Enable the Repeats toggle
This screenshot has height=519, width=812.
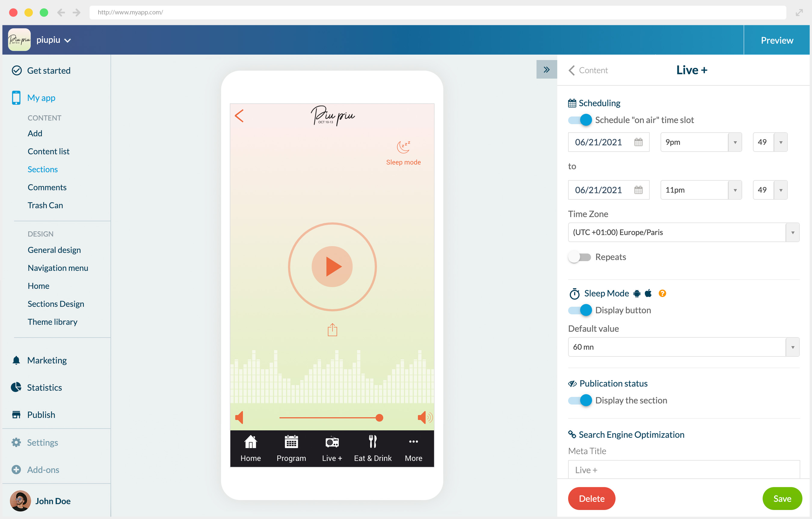click(579, 257)
